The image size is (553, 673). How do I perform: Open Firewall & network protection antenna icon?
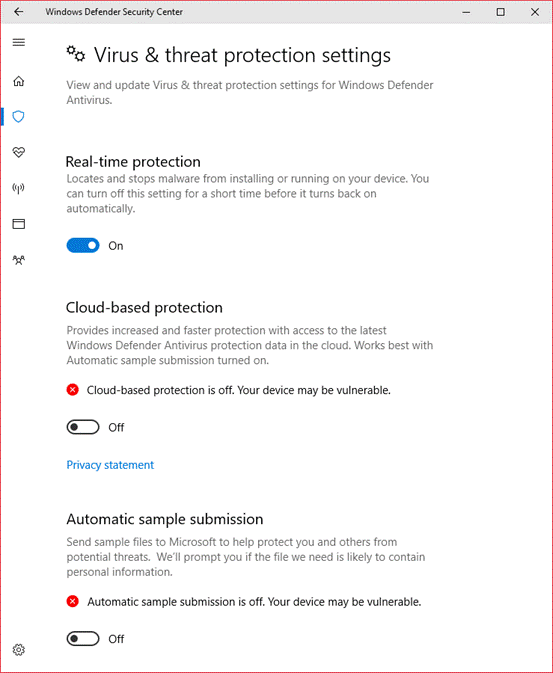pos(18,188)
